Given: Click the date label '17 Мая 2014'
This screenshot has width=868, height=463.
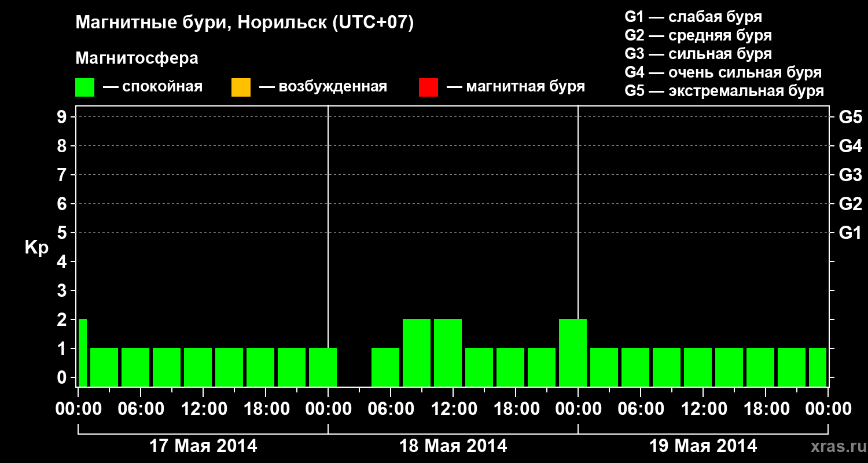Looking at the screenshot, I should click(x=203, y=446).
